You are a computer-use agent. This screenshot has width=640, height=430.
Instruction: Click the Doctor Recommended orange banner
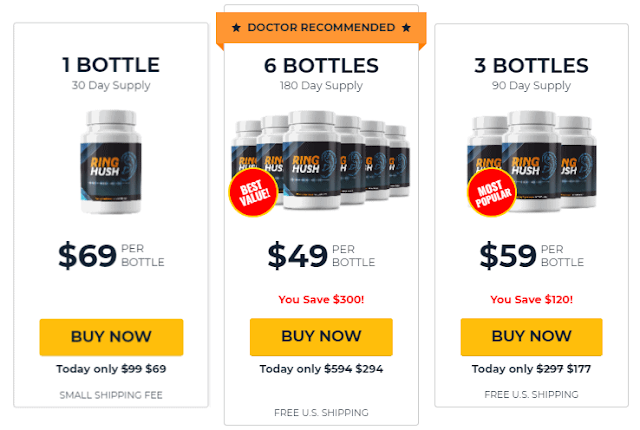point(321,28)
